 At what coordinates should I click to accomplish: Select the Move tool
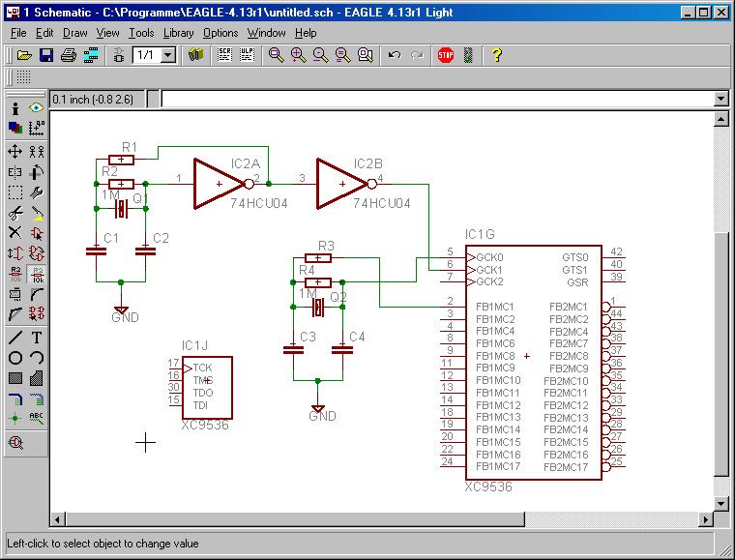coord(15,151)
